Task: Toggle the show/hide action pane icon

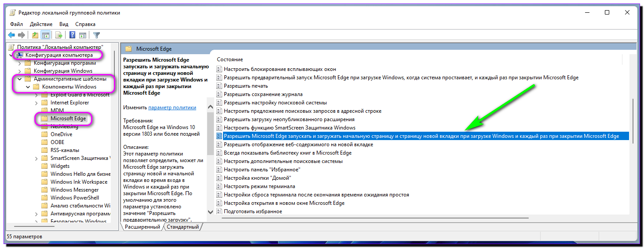Action: [82, 35]
